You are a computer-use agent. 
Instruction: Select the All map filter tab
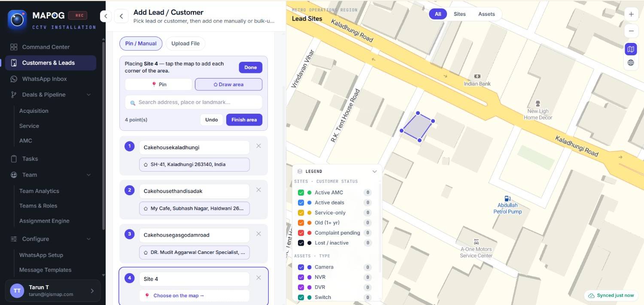click(x=438, y=14)
